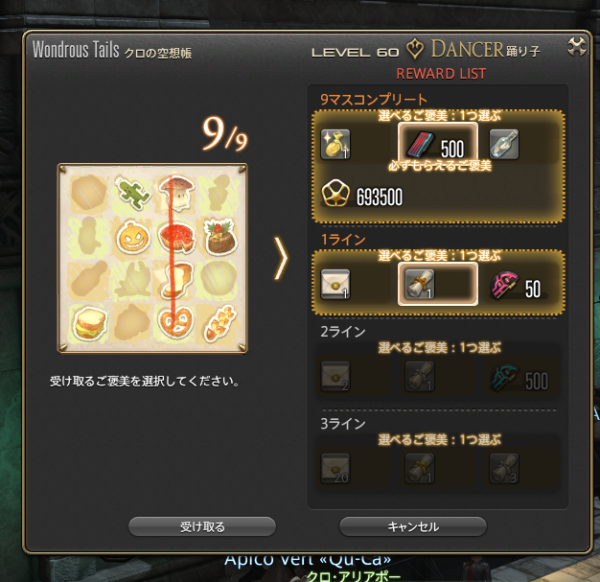Click the jack-o-lantern sticker on the board
The width and height of the screenshot is (600, 582).
[x=132, y=238]
